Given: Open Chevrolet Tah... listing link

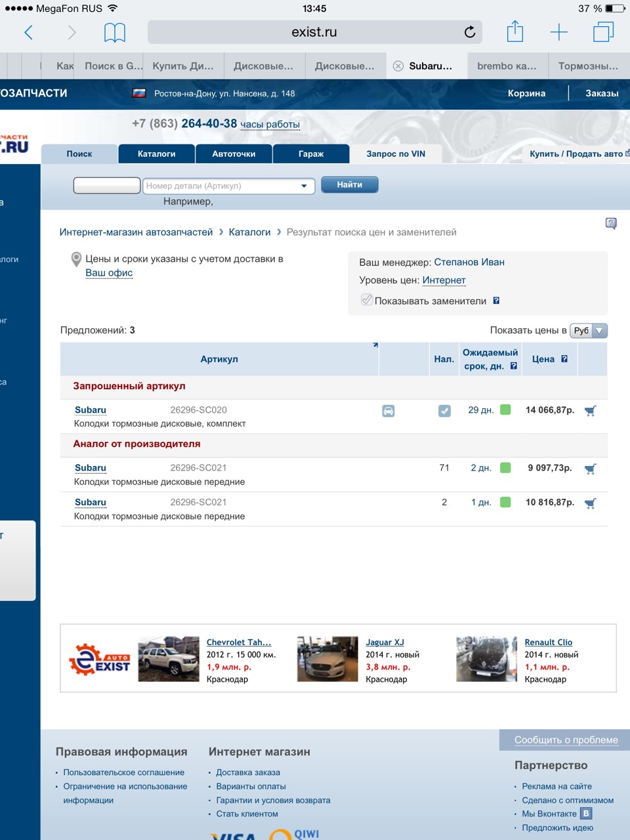Looking at the screenshot, I should (x=239, y=642).
